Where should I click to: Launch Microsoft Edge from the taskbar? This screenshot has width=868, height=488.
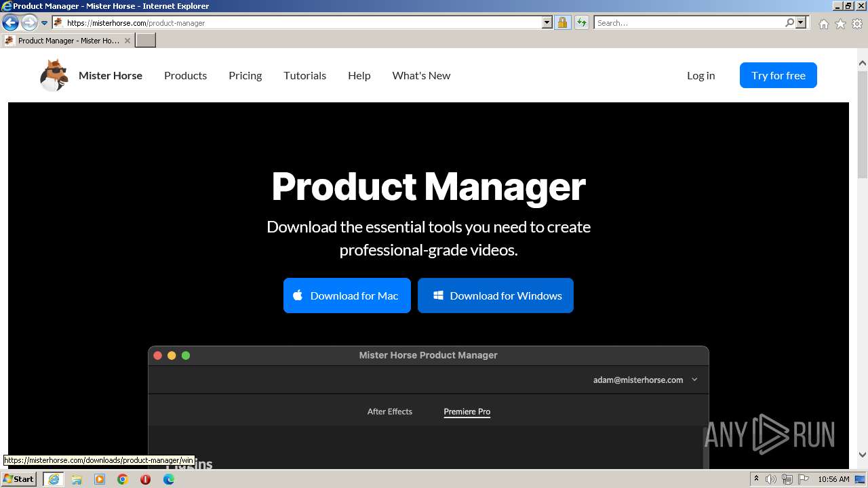coord(169,479)
